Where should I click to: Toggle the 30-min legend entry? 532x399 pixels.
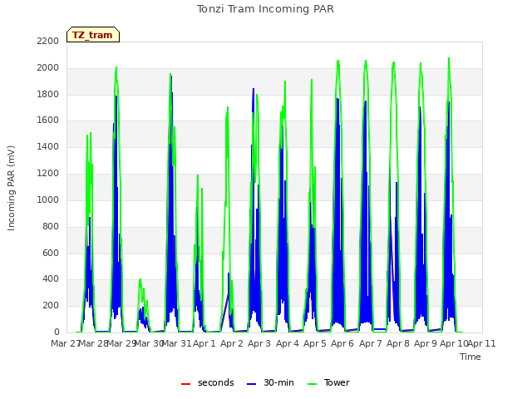(x=270, y=382)
